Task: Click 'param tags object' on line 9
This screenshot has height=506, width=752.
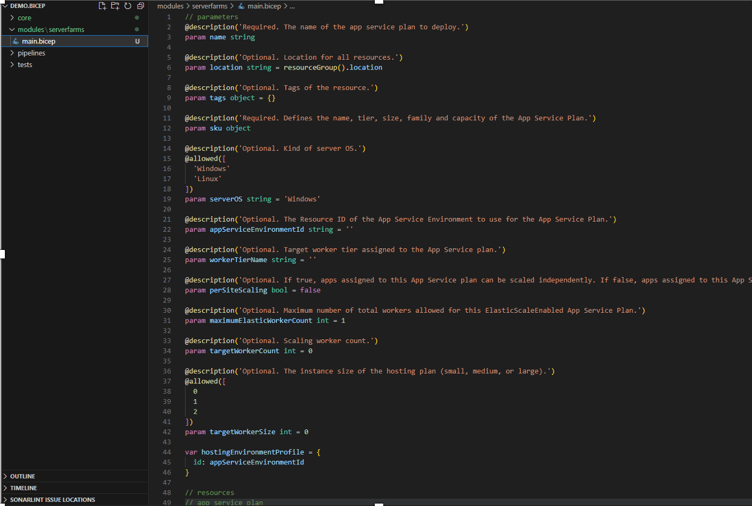Action: (220, 98)
